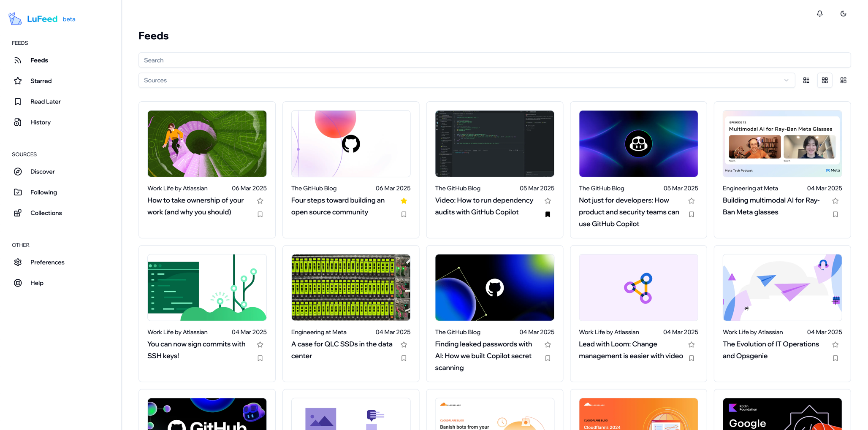This screenshot has width=868, height=430.
Task: Bookmark 'Lead with Loom' article
Action: (x=691, y=358)
